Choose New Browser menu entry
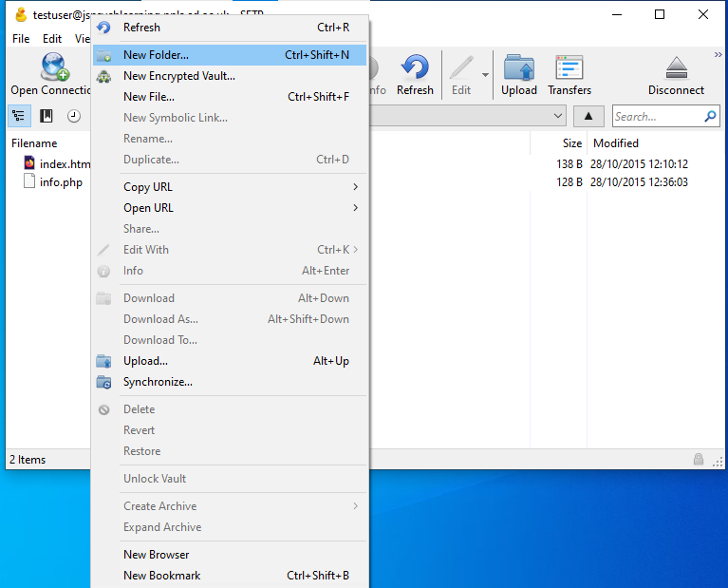Viewport: 728px width, 588px height. point(230,555)
